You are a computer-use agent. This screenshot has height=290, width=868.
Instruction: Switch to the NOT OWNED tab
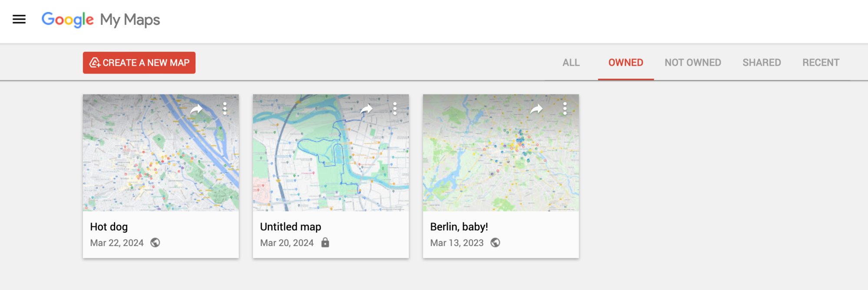tap(693, 63)
